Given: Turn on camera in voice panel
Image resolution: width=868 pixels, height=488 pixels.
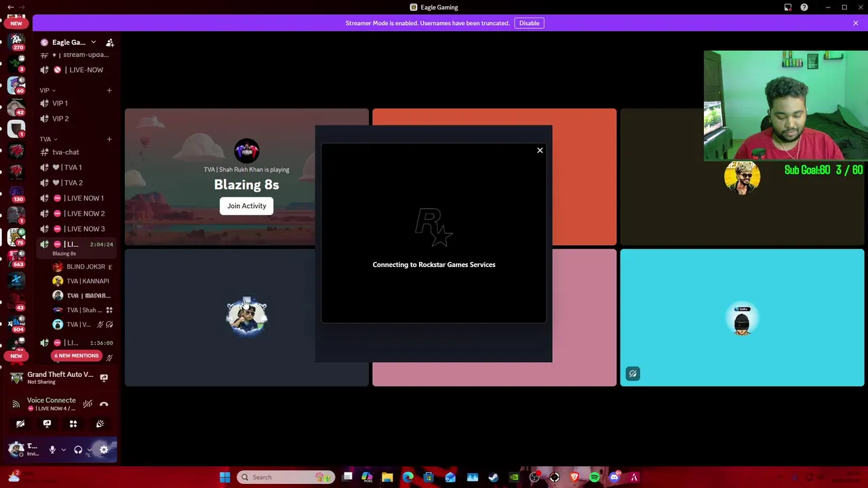Looking at the screenshot, I should point(20,424).
